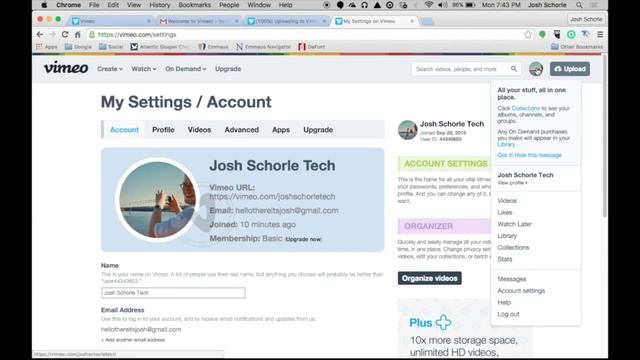This screenshot has height=360, width=640.
Task: Click Got it! Hide this message
Action: coord(529,155)
